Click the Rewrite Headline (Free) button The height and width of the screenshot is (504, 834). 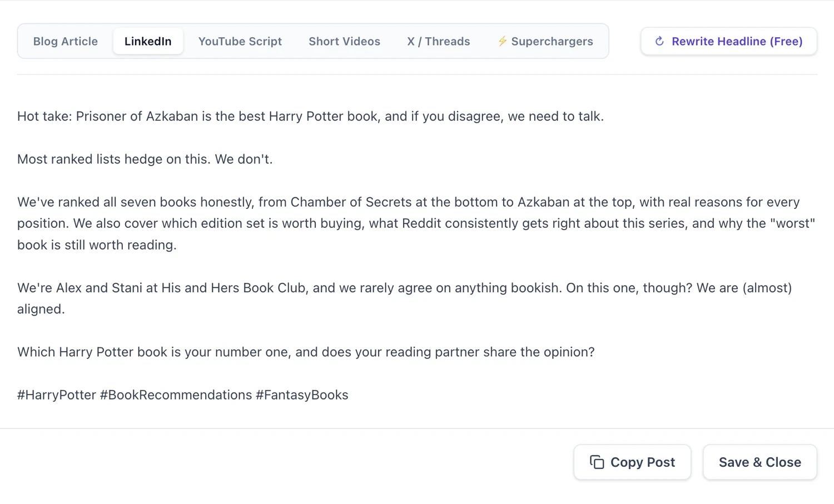[729, 41]
